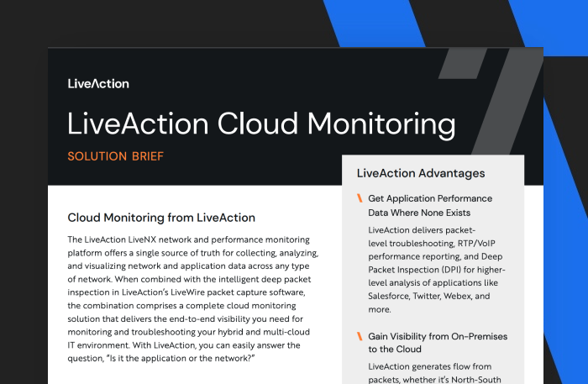Select the LiveAction Cloud Monitoring title
The image size is (588, 384).
[261, 124]
